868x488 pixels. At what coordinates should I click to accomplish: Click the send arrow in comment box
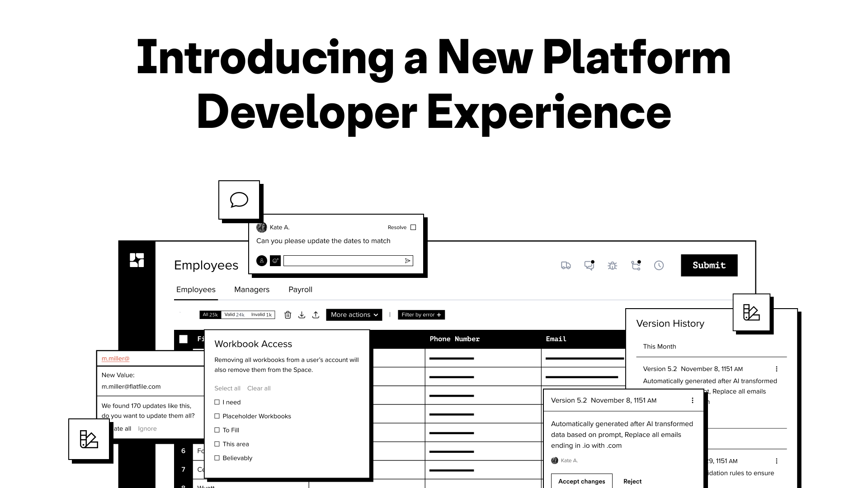click(407, 261)
